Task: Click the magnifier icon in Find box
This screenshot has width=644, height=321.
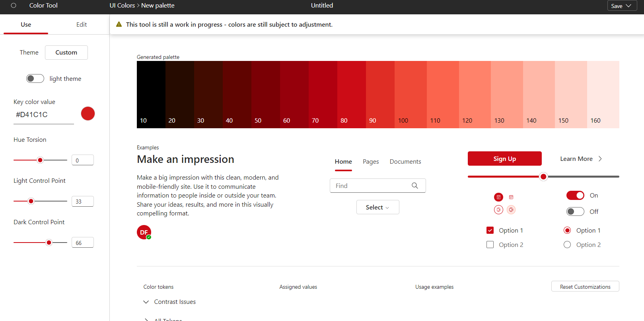Action: pyautogui.click(x=415, y=186)
